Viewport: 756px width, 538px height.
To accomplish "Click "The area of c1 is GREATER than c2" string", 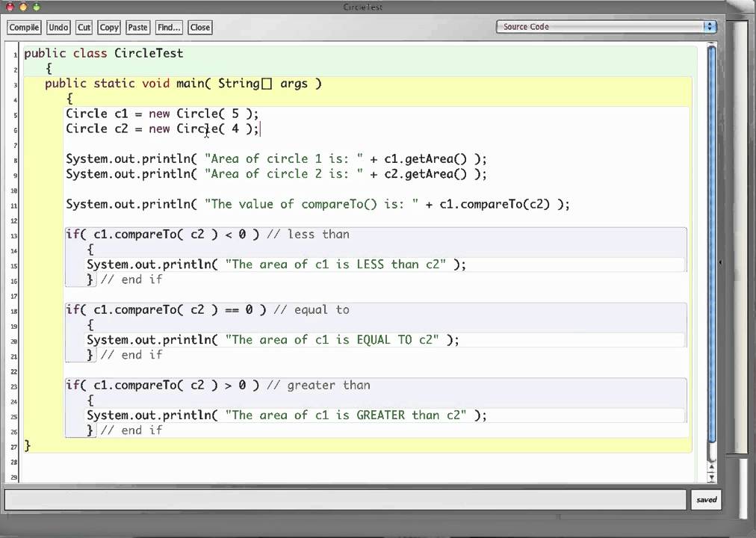I will click(346, 415).
